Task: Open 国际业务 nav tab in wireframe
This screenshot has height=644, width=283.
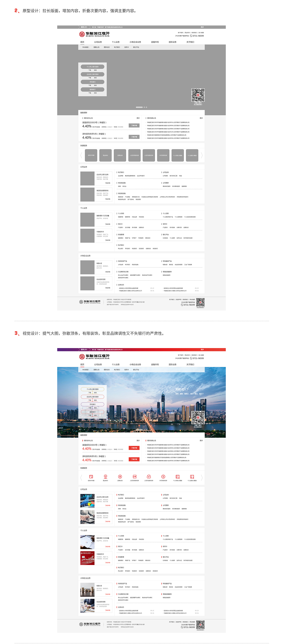Action: [172, 42]
